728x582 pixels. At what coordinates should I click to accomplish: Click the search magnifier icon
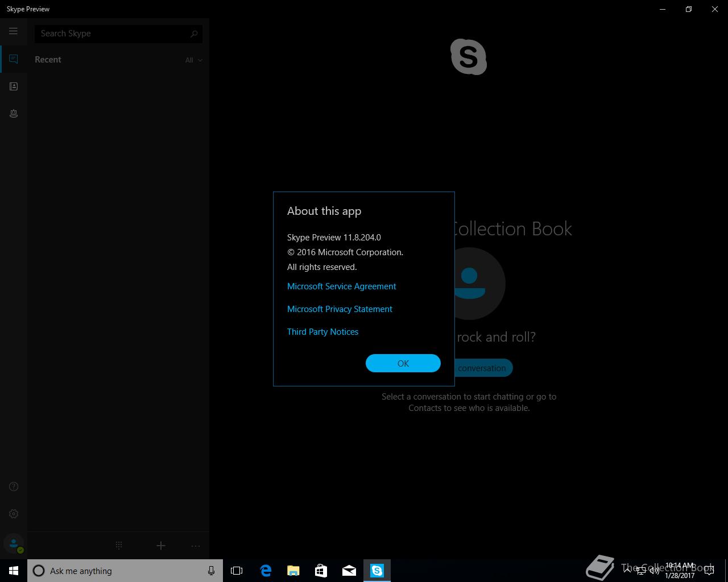pos(194,34)
